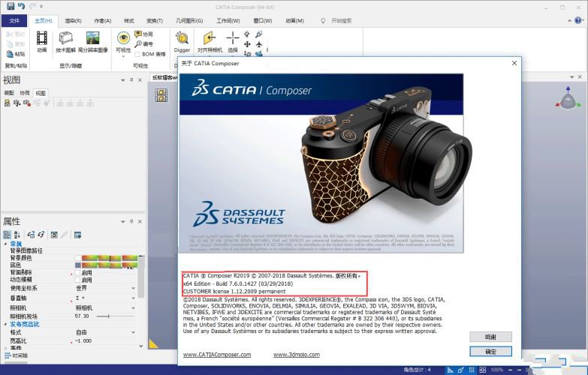Image resolution: width=588 pixels, height=375 pixels.
Task: Switch to the 主页(H) Home tab
Action: (44, 20)
